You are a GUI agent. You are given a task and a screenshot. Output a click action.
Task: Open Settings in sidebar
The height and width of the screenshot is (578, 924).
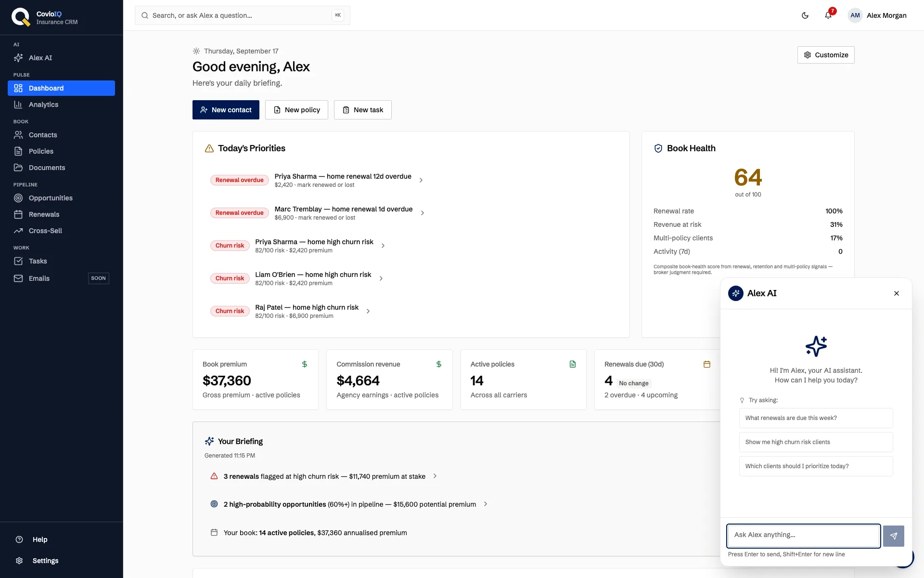[61, 561]
